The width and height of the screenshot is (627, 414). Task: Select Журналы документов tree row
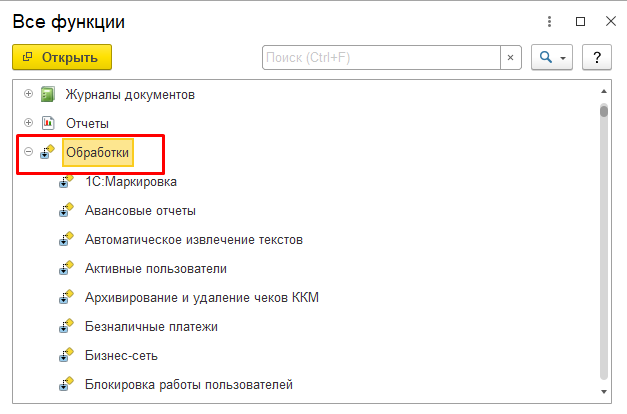coord(130,95)
